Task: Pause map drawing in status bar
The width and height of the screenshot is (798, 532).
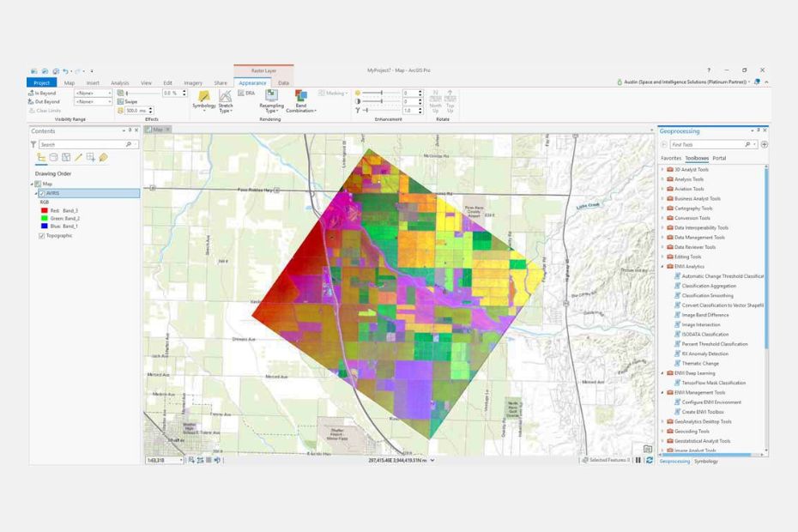Action: click(x=638, y=460)
